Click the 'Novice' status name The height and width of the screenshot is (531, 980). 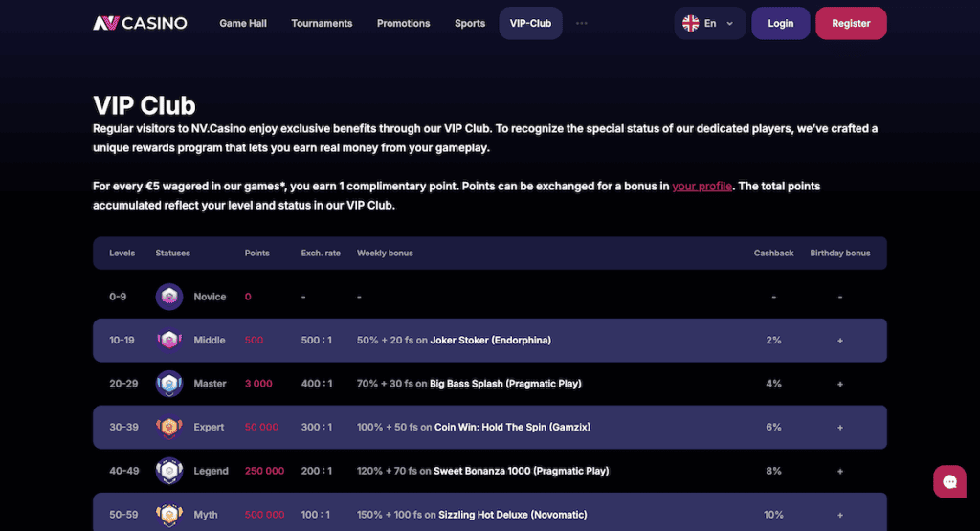pos(210,297)
